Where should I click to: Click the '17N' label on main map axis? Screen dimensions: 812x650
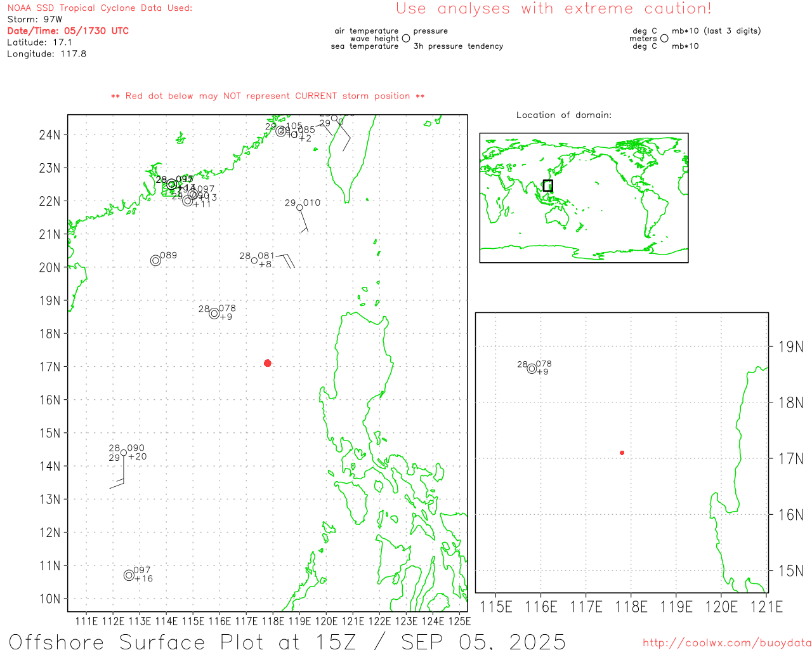[x=50, y=367]
